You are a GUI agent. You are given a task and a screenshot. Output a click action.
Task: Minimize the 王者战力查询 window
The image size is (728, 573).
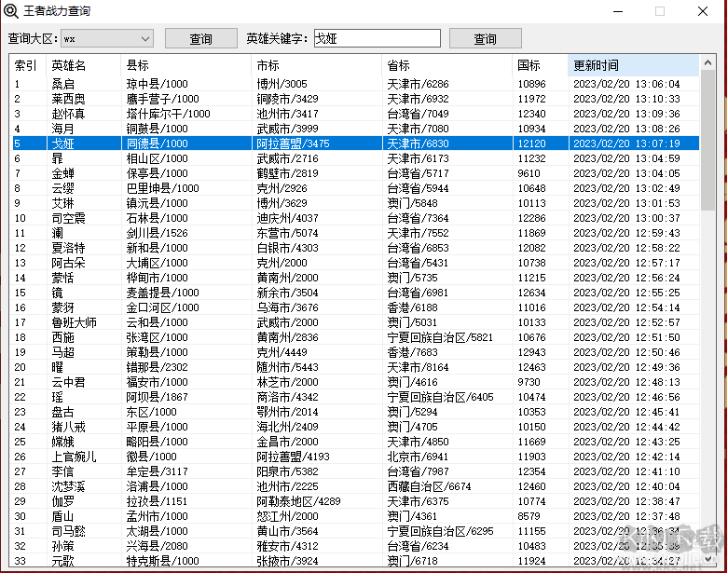coord(615,11)
